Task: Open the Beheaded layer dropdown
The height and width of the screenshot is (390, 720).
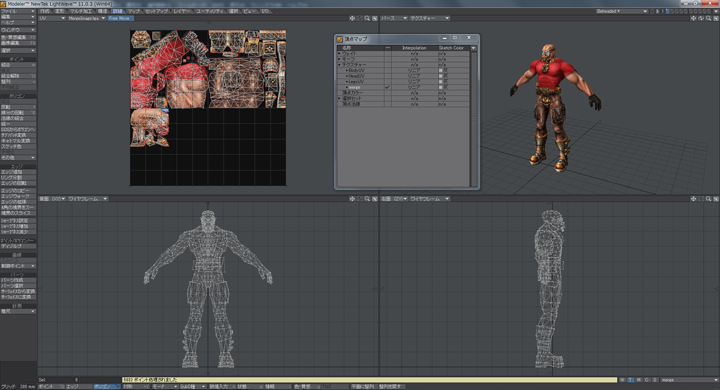Action: tap(622, 11)
